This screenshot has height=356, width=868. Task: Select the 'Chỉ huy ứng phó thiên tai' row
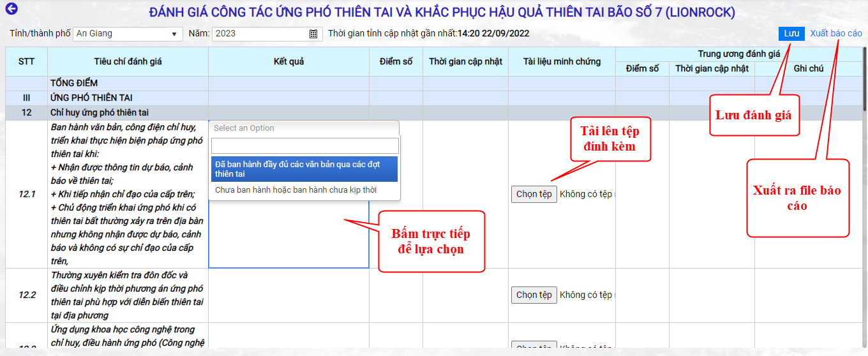(99, 112)
